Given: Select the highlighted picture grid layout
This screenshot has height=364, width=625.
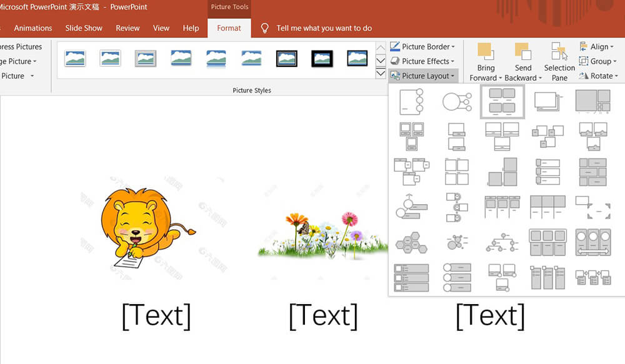Looking at the screenshot, I should (502, 101).
